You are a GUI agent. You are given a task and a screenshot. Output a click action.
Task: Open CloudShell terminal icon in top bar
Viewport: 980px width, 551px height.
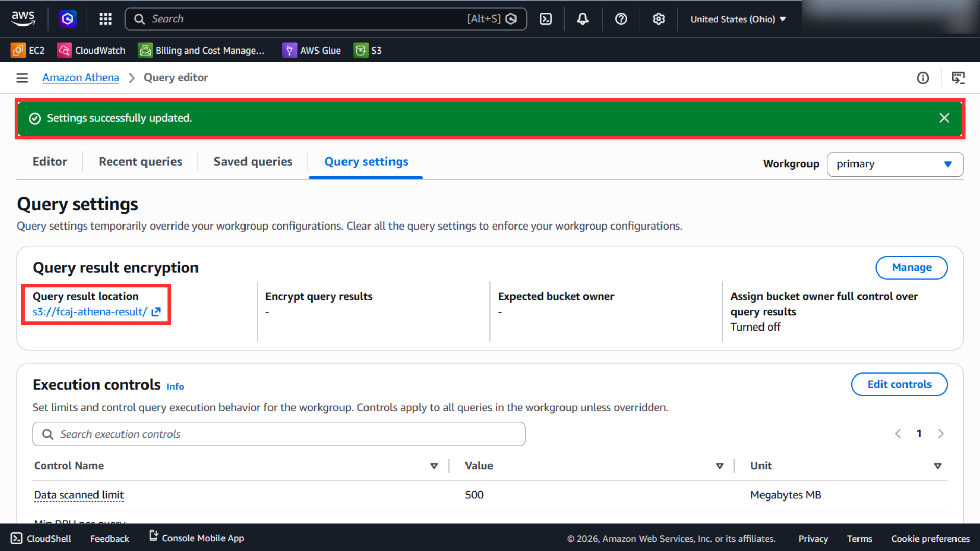(546, 19)
